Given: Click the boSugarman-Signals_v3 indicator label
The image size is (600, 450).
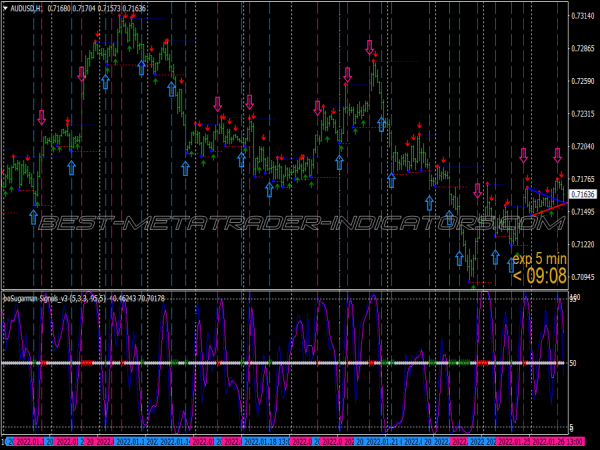Looking at the screenshot, I should (36, 298).
